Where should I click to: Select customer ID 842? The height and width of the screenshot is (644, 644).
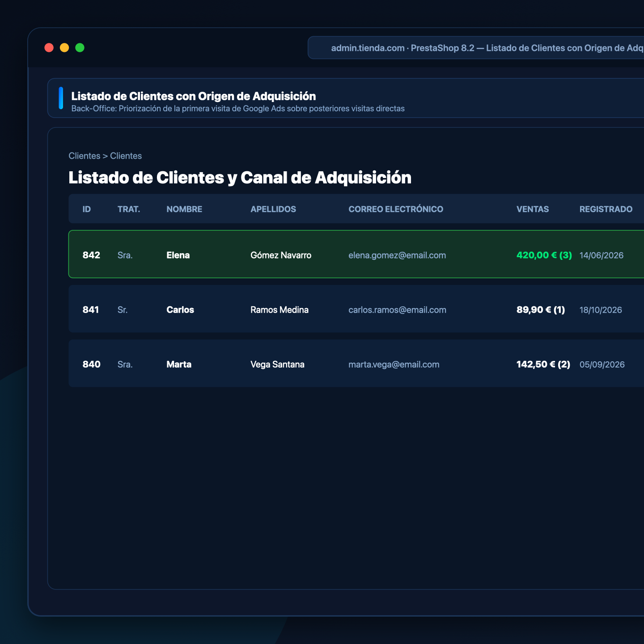tap(91, 255)
